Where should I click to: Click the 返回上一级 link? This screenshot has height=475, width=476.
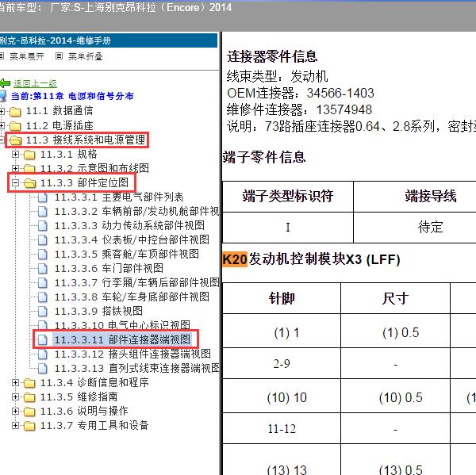35,83
